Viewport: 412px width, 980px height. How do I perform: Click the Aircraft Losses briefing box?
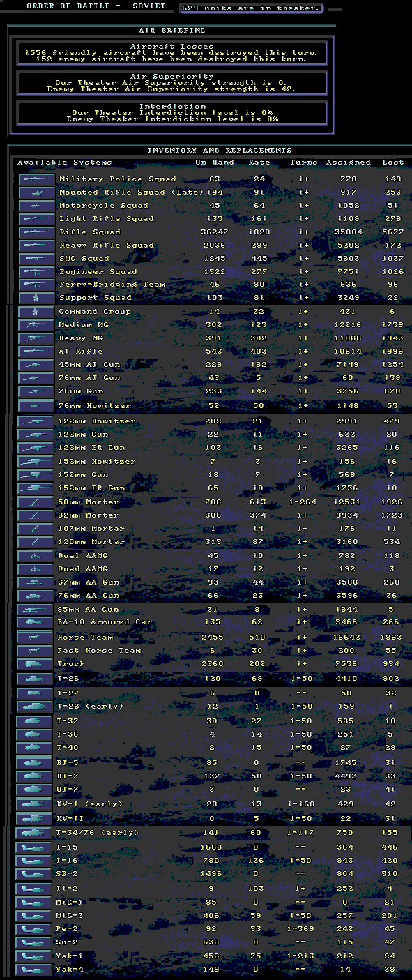click(171, 52)
